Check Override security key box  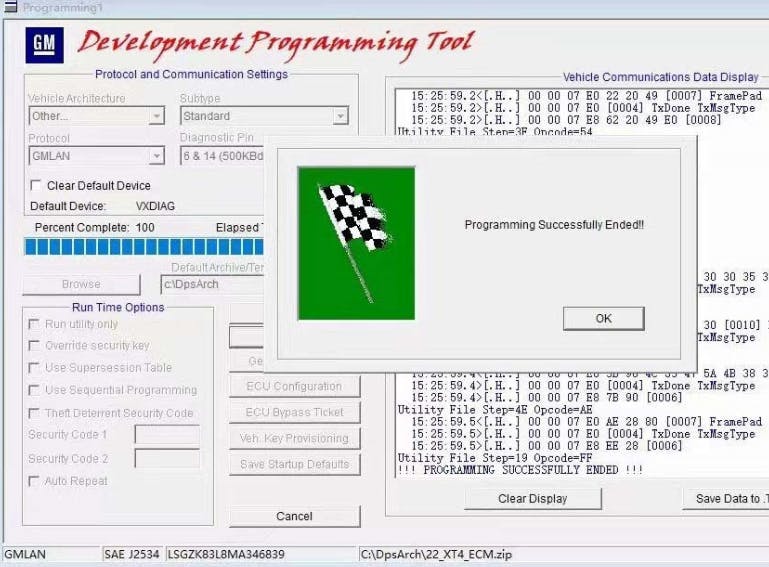tap(35, 346)
